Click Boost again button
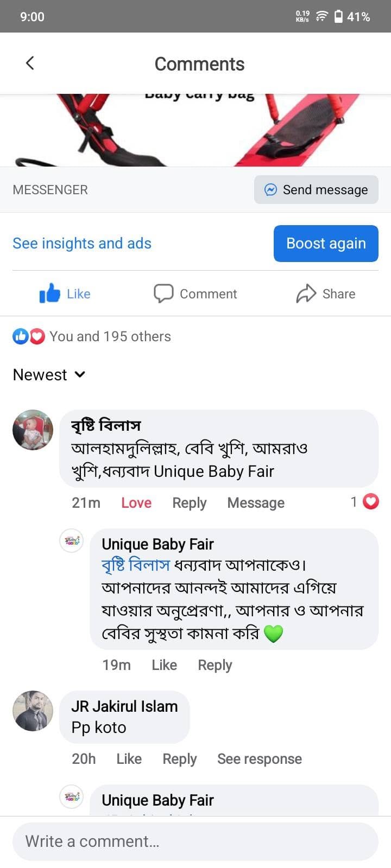391x868 pixels. [326, 244]
